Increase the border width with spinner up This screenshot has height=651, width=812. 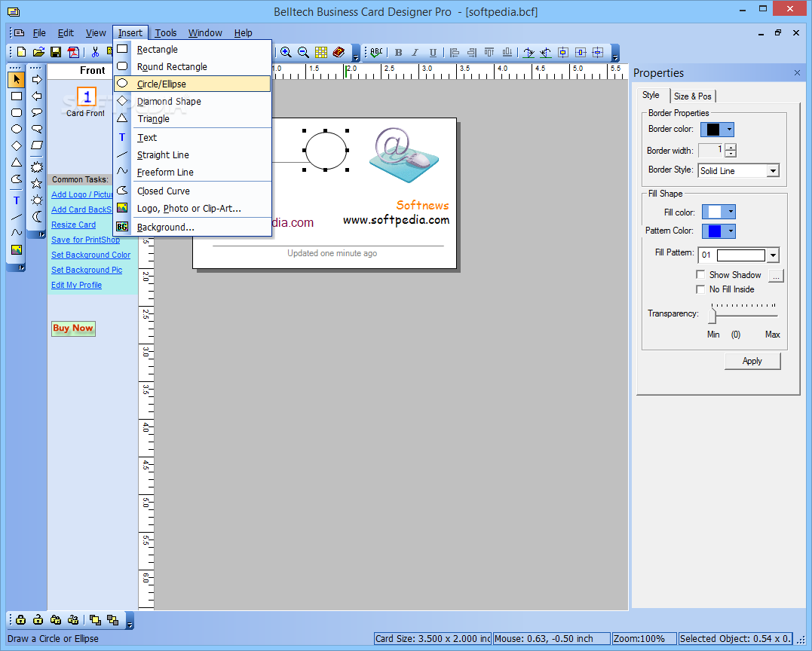[731, 148]
